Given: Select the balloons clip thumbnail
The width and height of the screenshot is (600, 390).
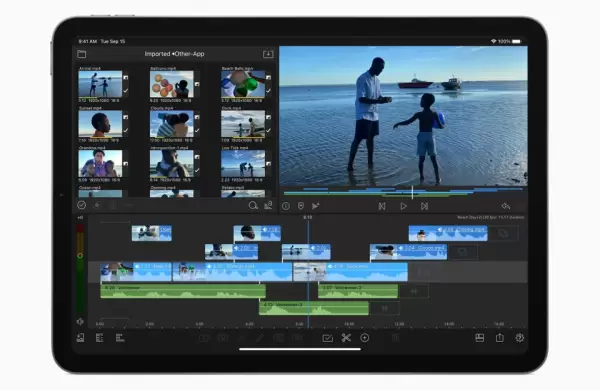Looking at the screenshot, I should (171, 84).
